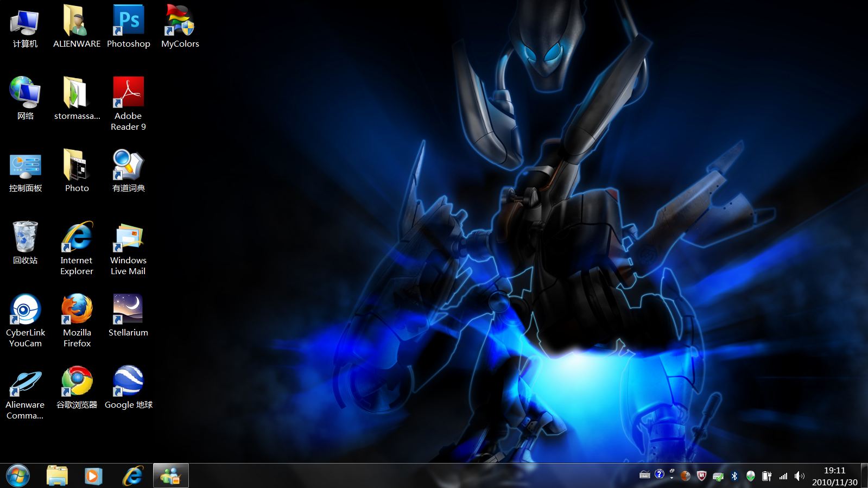
Task: Open Windows Explorer from taskbar
Action: 57,476
